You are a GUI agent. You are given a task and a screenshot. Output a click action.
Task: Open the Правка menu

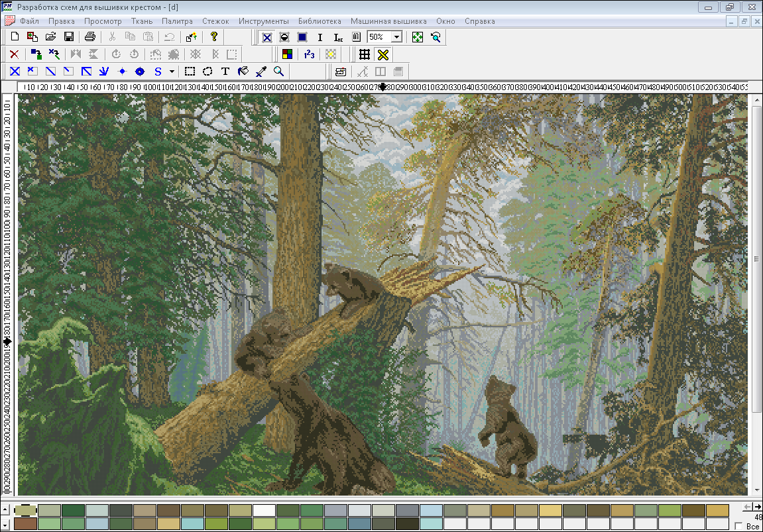pos(61,21)
